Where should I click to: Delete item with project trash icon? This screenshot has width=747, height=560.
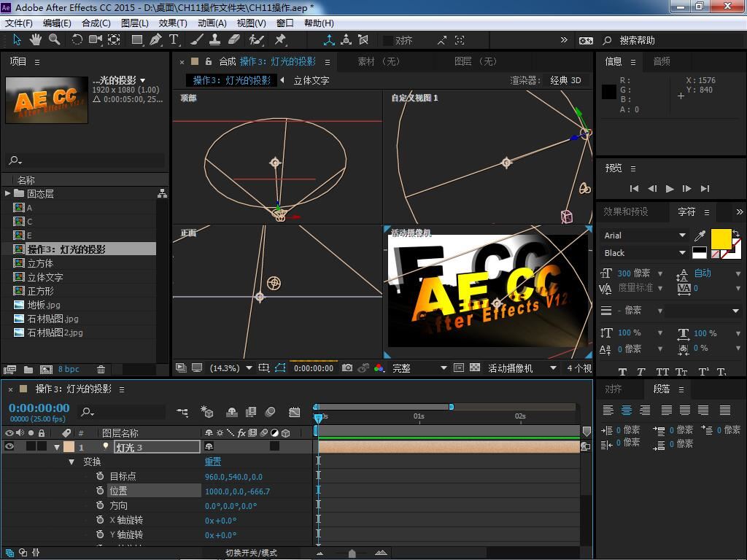point(101,369)
